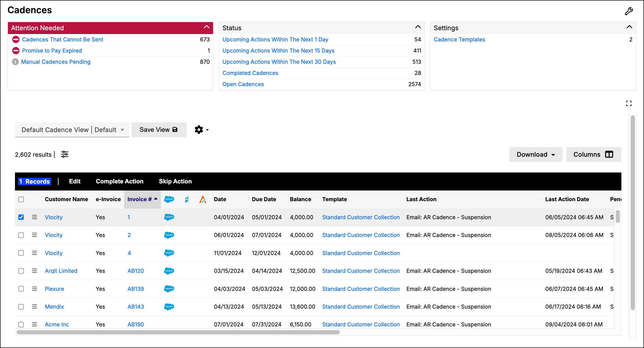Collapse the Attention Needed panel
The height and width of the screenshot is (348, 644).
pos(207,27)
